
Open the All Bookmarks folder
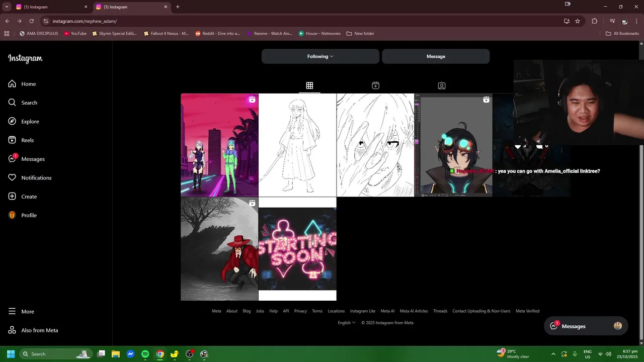click(x=622, y=34)
